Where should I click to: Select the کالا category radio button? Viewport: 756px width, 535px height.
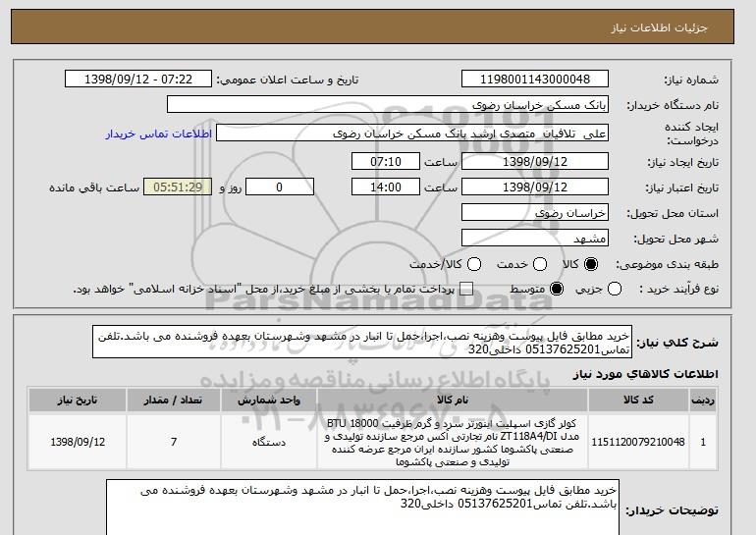pyautogui.click(x=590, y=264)
